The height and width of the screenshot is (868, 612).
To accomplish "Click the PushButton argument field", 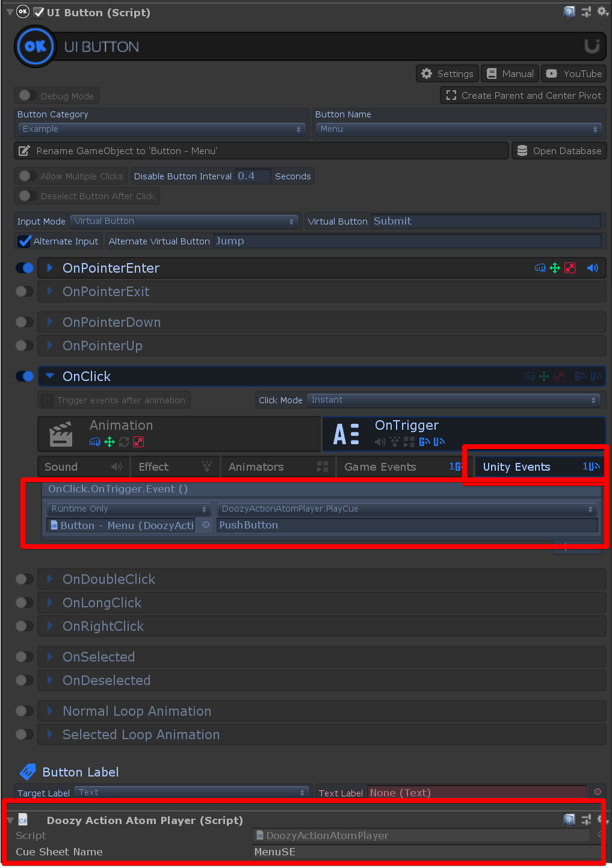I will pos(407,525).
